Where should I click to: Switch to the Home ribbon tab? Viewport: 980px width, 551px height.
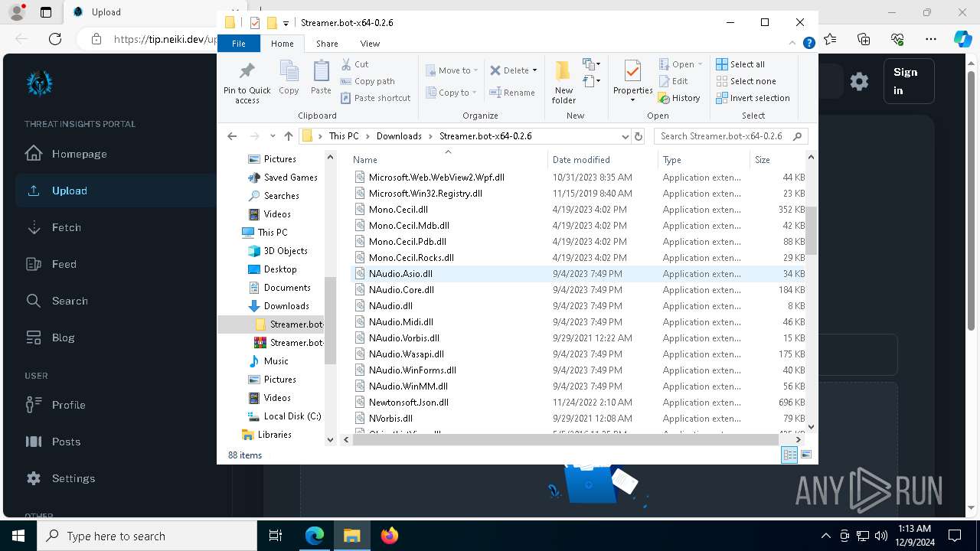(x=282, y=44)
